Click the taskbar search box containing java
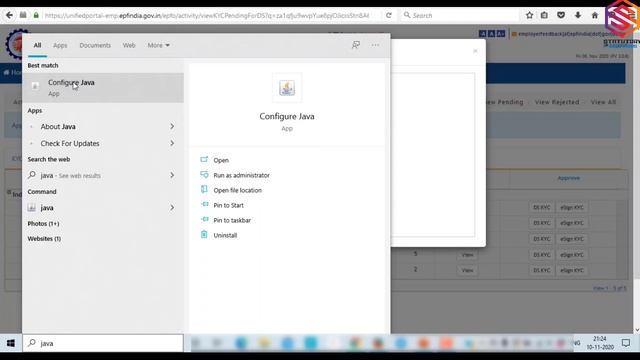 coord(103,343)
